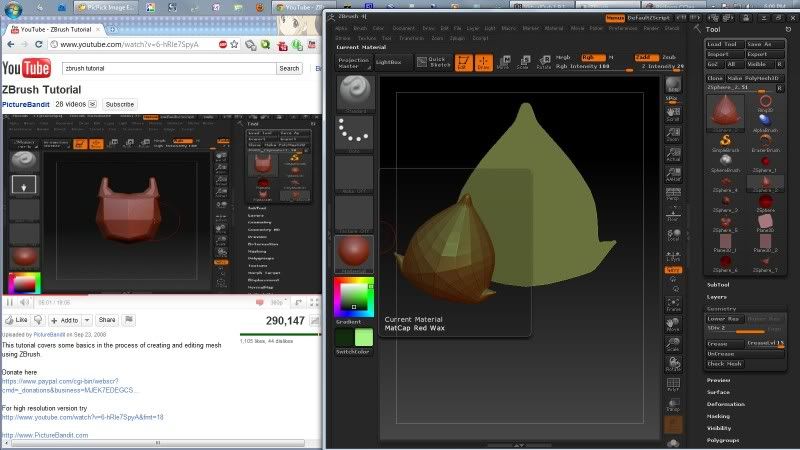Viewport: 800px width, 450px height.
Task: Select the SphereBrush tool thumbnail
Action: pos(726,162)
